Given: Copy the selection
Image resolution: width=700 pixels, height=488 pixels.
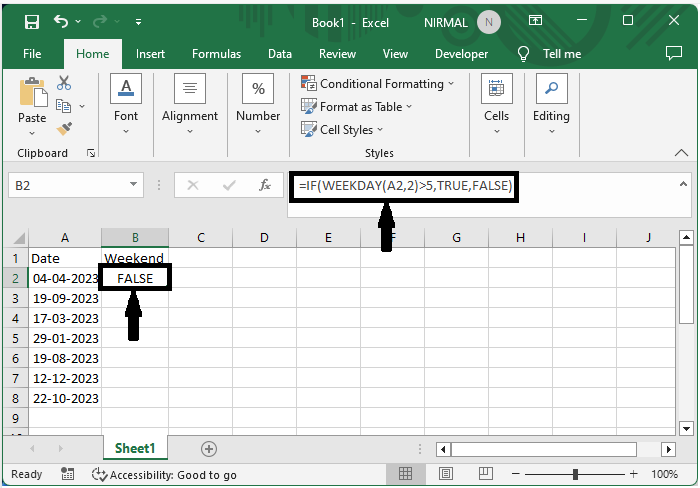Looking at the screenshot, I should (63, 106).
